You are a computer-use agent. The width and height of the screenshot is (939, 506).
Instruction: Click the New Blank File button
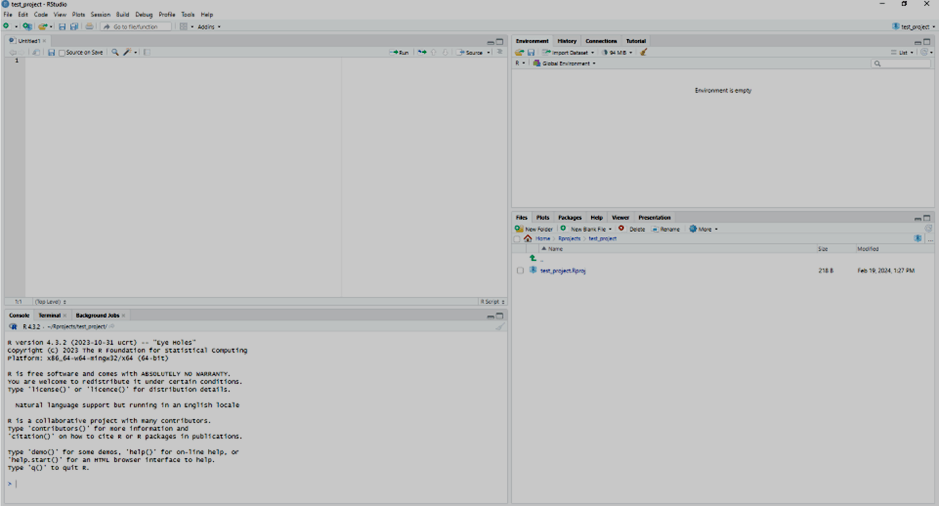tap(583, 229)
